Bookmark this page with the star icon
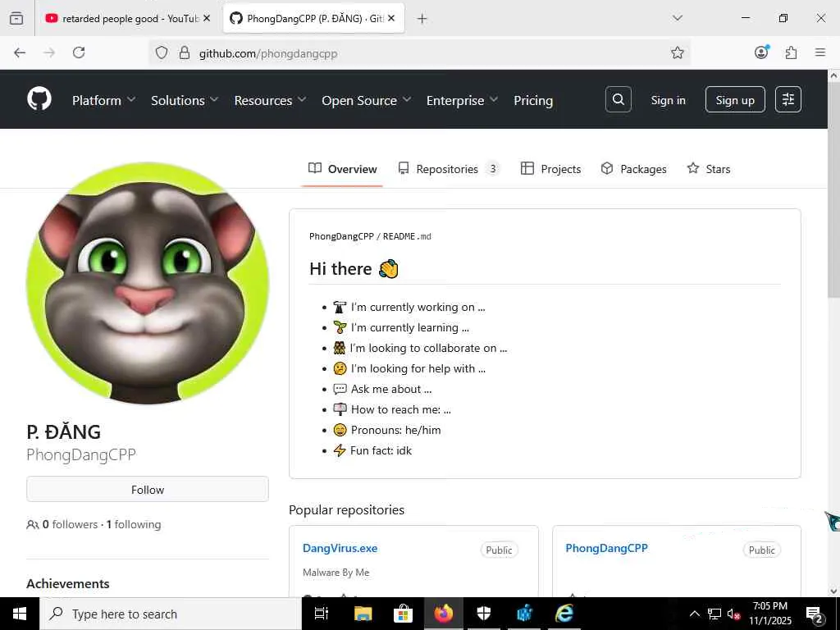The image size is (840, 630). tap(677, 52)
